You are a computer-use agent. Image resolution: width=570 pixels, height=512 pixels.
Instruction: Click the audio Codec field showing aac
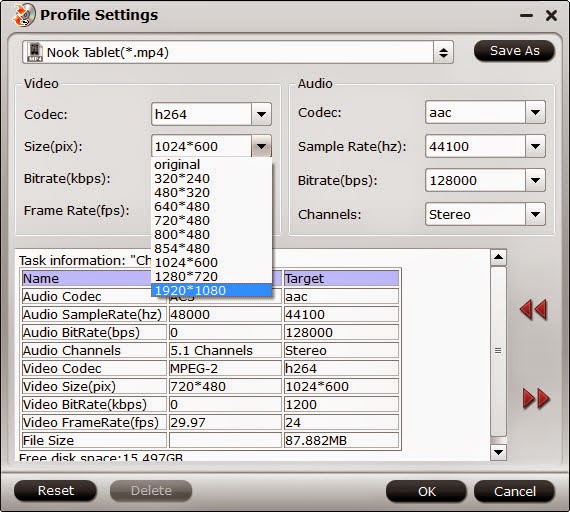tap(475, 112)
